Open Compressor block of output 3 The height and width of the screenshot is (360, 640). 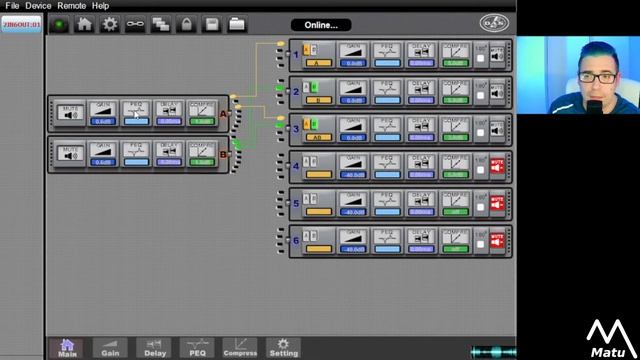[455, 129]
